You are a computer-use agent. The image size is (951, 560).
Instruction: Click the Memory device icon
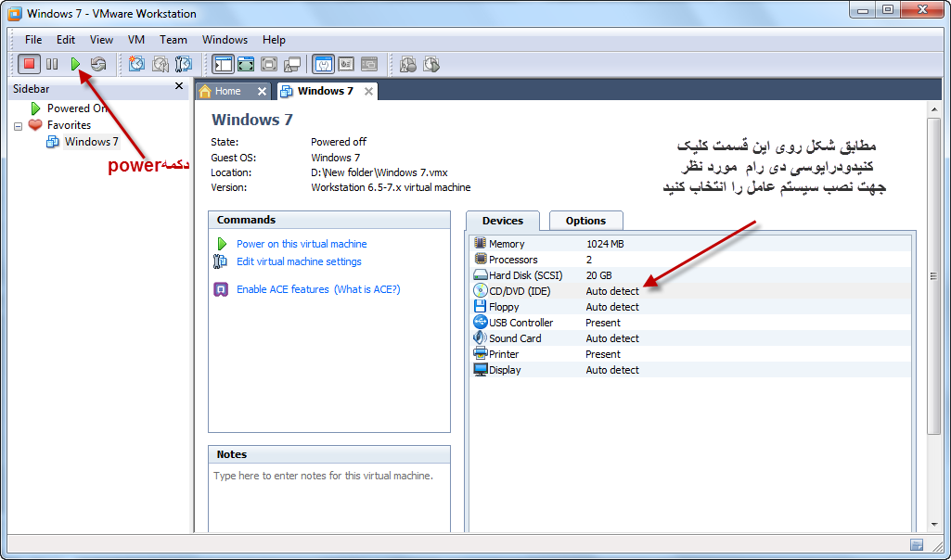pos(481,244)
